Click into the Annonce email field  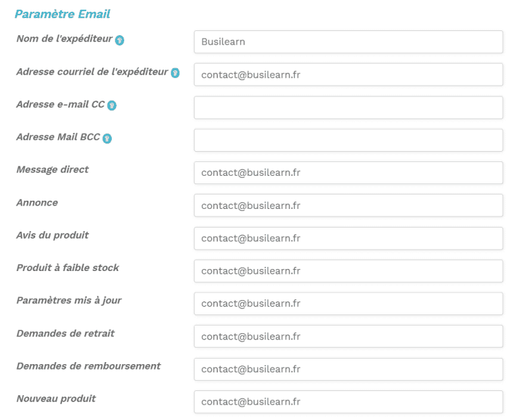click(348, 206)
